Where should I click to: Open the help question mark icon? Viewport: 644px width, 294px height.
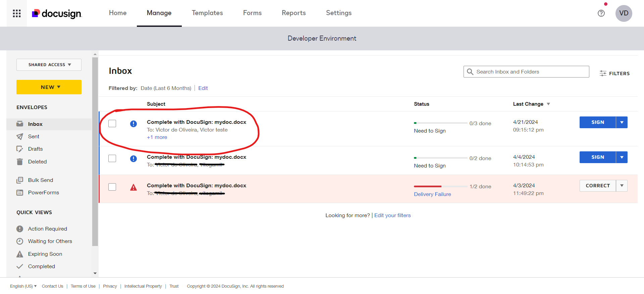coord(601,13)
